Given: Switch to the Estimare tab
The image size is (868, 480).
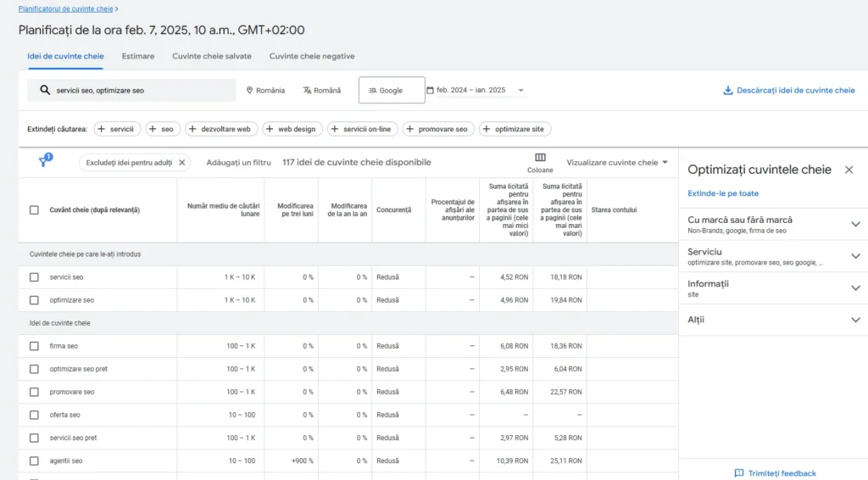Looking at the screenshot, I should [138, 56].
